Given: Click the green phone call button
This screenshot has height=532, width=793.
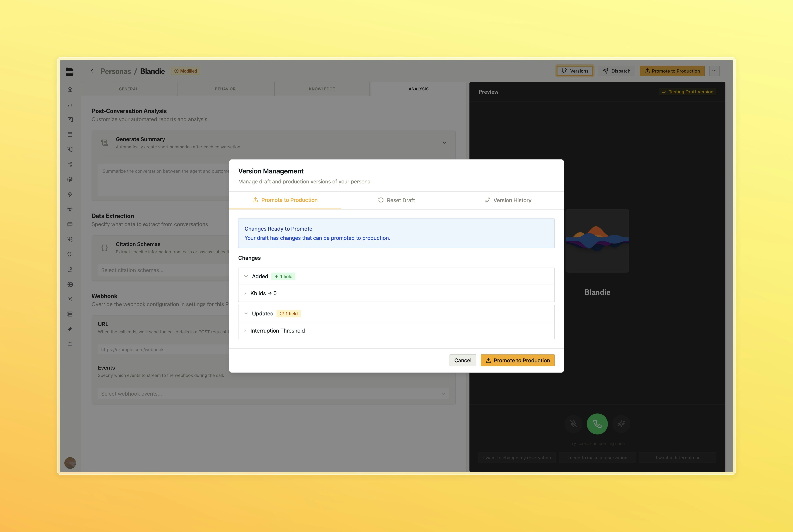Looking at the screenshot, I should (x=597, y=424).
